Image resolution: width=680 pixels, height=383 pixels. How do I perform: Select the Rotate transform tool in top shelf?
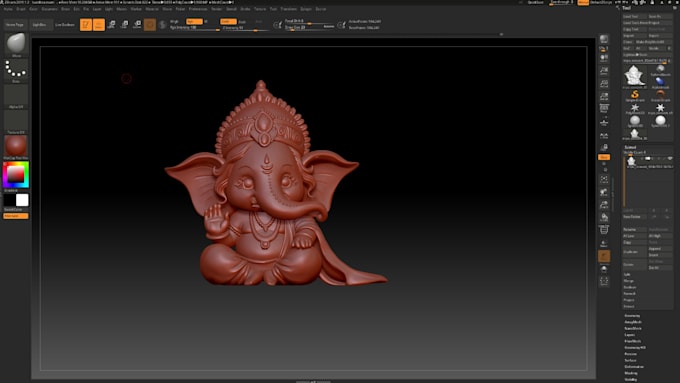click(137, 25)
